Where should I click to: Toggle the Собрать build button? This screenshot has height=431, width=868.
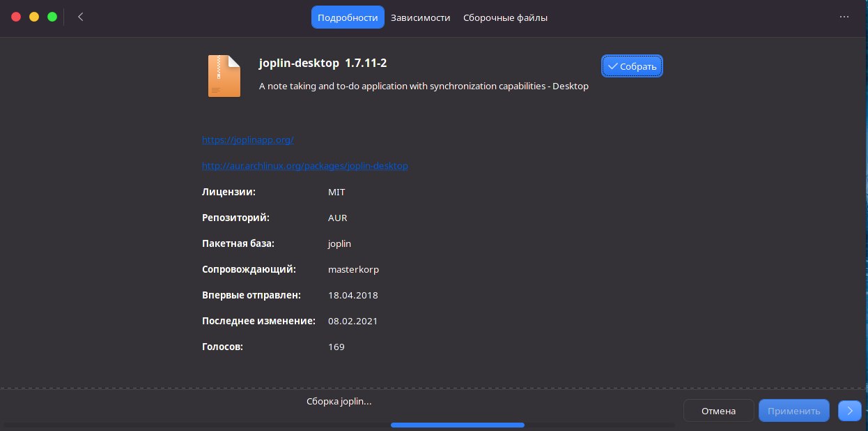pyautogui.click(x=632, y=66)
